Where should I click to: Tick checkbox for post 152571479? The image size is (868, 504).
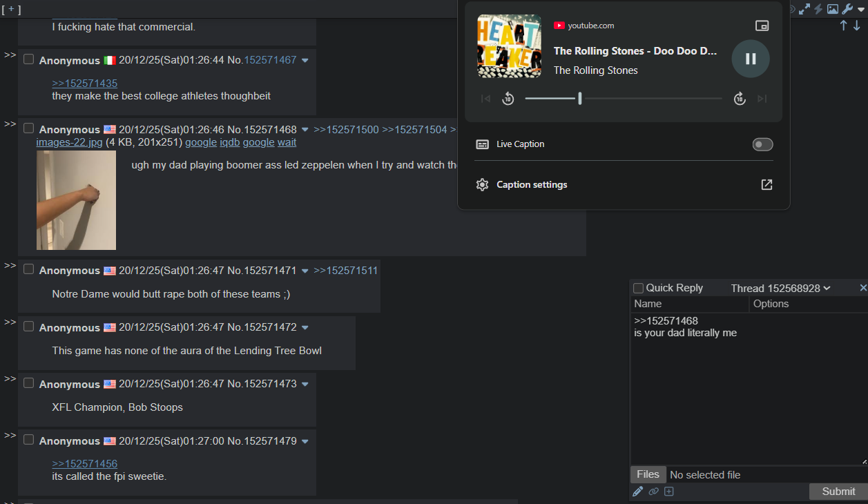28,440
